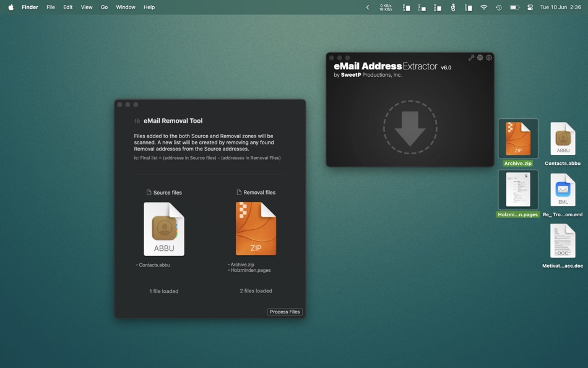Click 'by SweetP Productions, Inc.' text
The image size is (588, 368).
click(x=368, y=75)
